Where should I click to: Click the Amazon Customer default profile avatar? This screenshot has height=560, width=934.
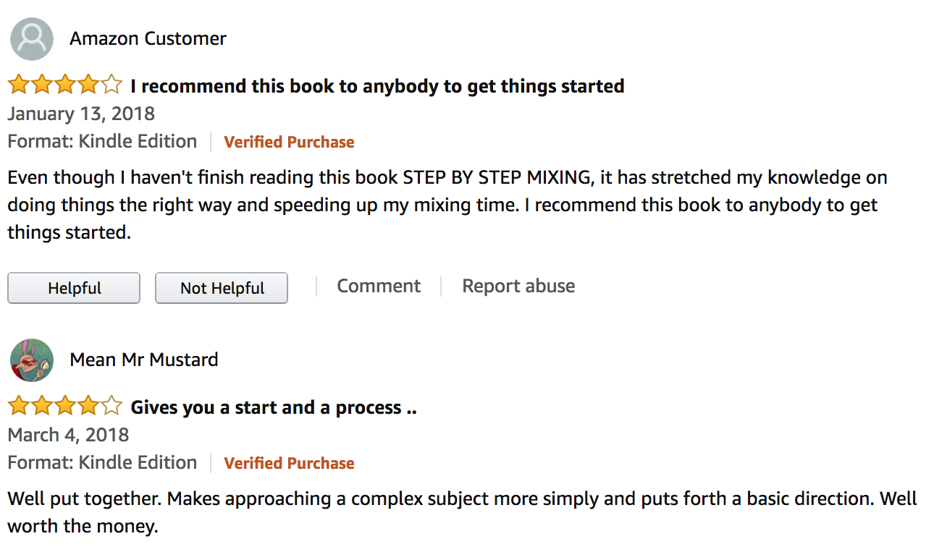click(x=32, y=39)
